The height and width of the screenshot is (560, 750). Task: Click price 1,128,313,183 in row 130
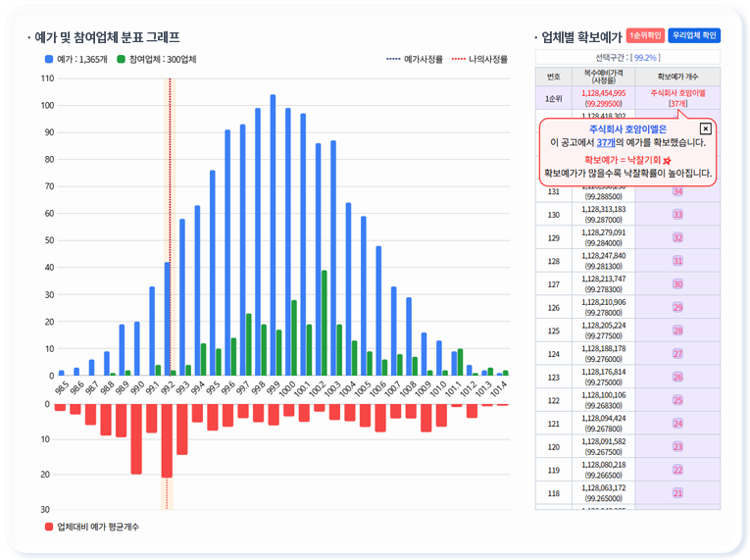click(x=603, y=210)
